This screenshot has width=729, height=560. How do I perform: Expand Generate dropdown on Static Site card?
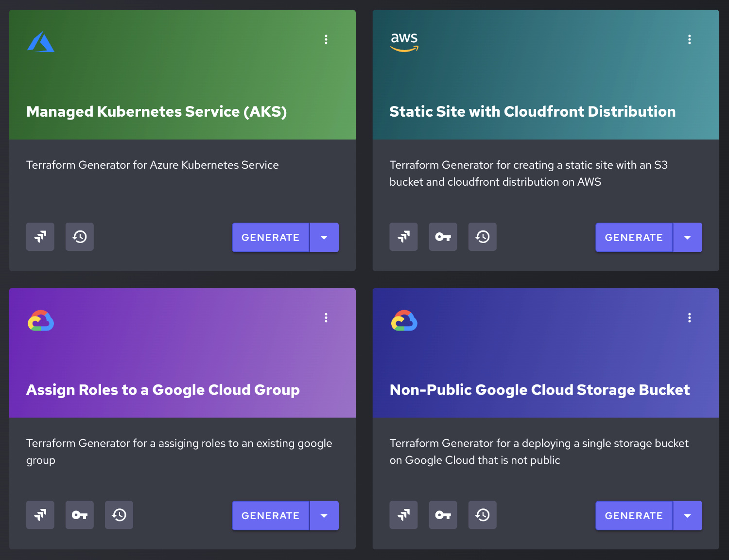coord(687,237)
